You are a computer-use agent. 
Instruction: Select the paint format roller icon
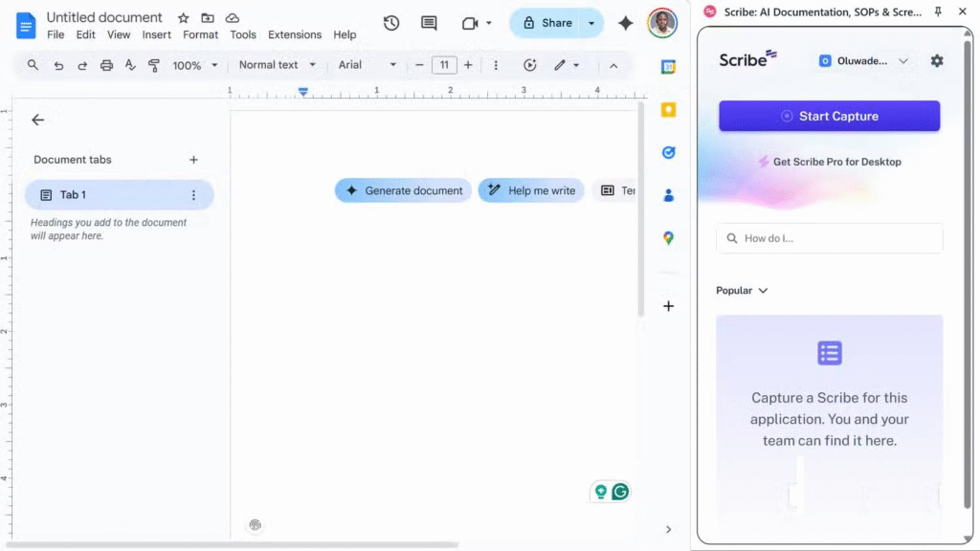pos(154,65)
